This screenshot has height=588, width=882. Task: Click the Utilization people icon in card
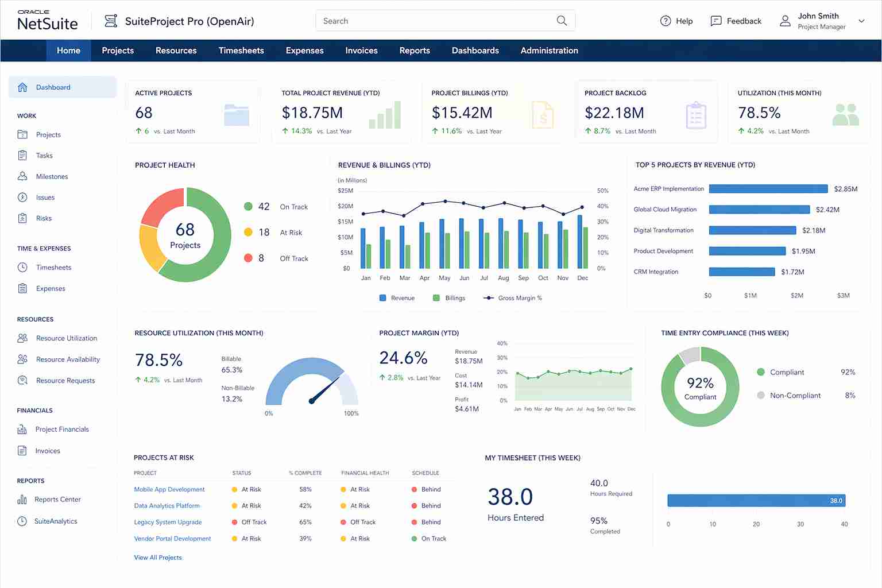[x=846, y=115]
